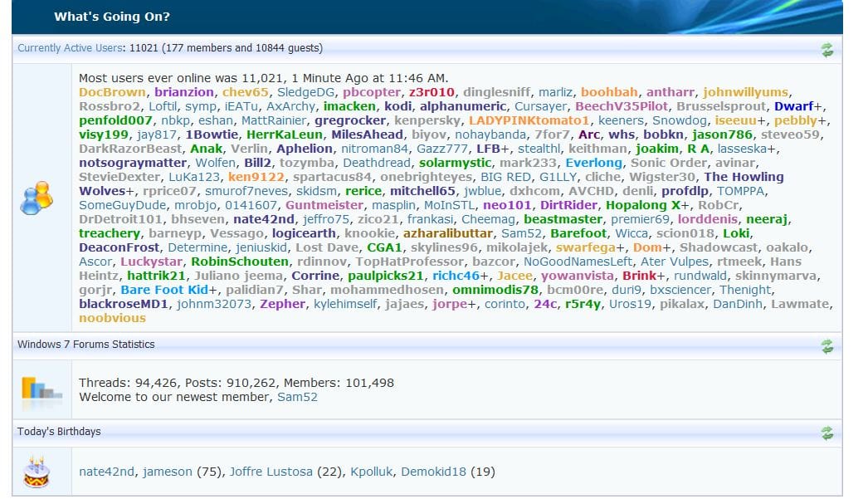The image size is (868, 499).
Task: Open jason786's user profile
Action: [723, 135]
